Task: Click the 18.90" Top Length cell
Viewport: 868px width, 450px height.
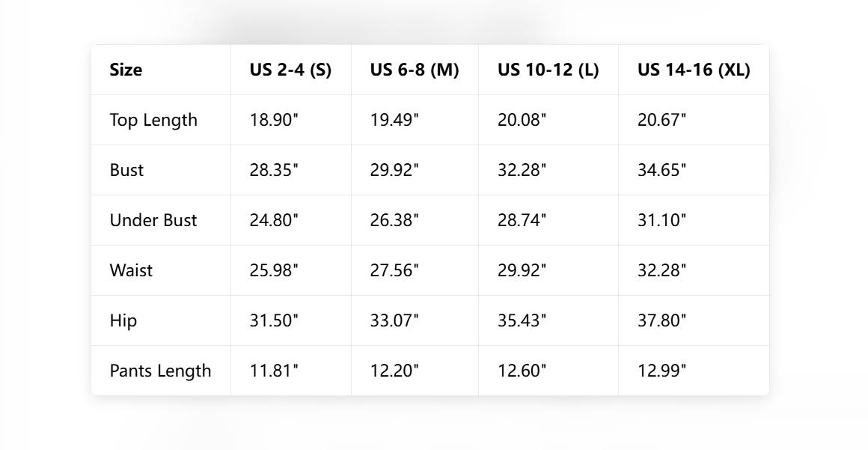Action: click(274, 120)
